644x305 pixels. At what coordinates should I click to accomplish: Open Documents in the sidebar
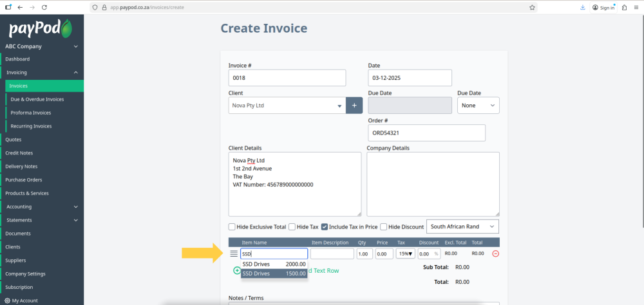[x=18, y=234]
